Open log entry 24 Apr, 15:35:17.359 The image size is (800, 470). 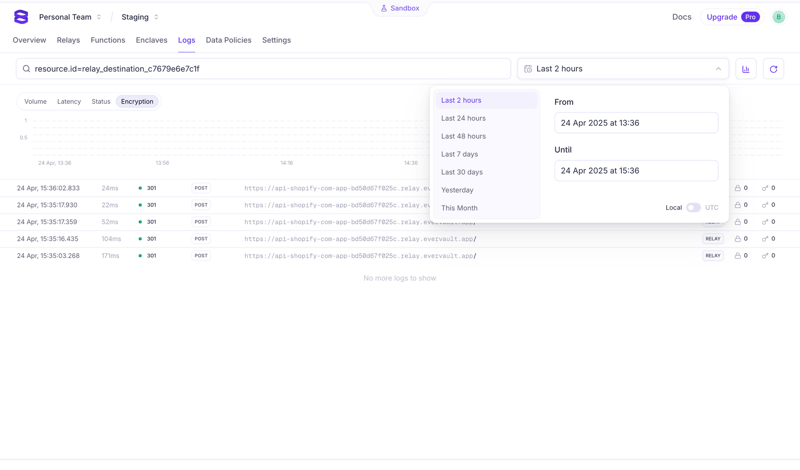click(47, 222)
